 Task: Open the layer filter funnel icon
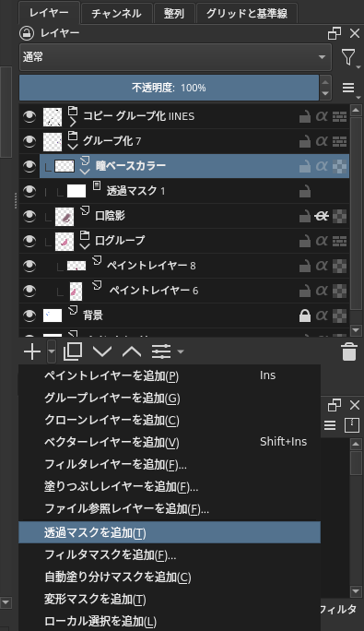coord(348,57)
